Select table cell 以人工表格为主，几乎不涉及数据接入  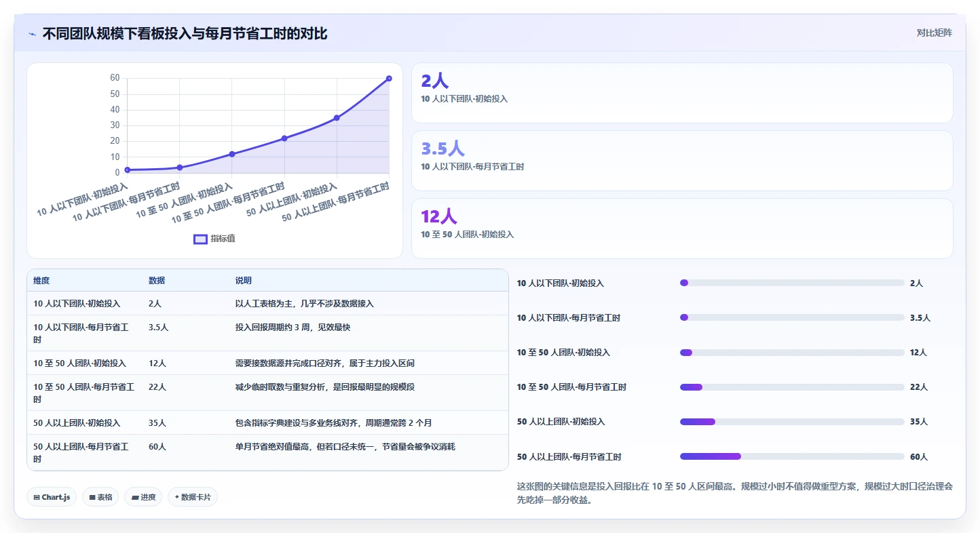[x=305, y=304]
